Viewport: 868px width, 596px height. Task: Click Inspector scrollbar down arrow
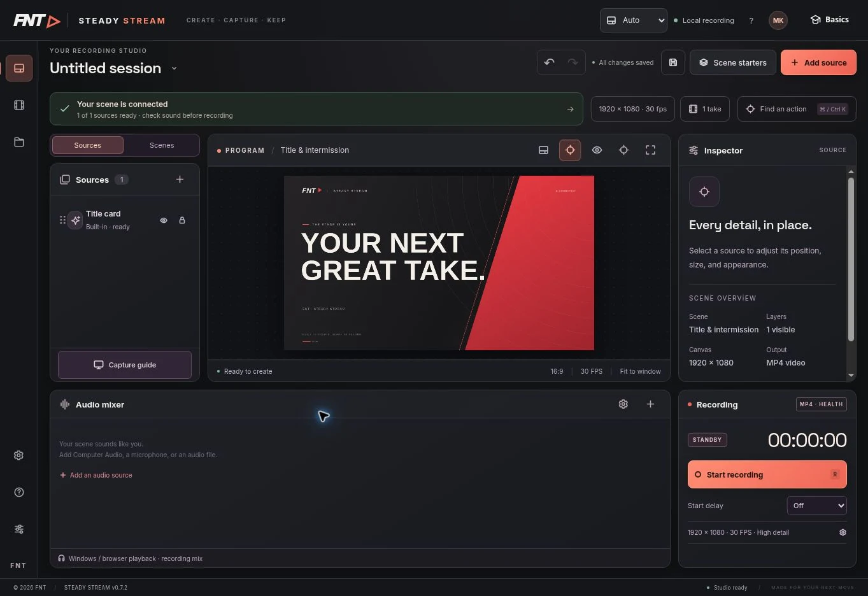(x=851, y=376)
